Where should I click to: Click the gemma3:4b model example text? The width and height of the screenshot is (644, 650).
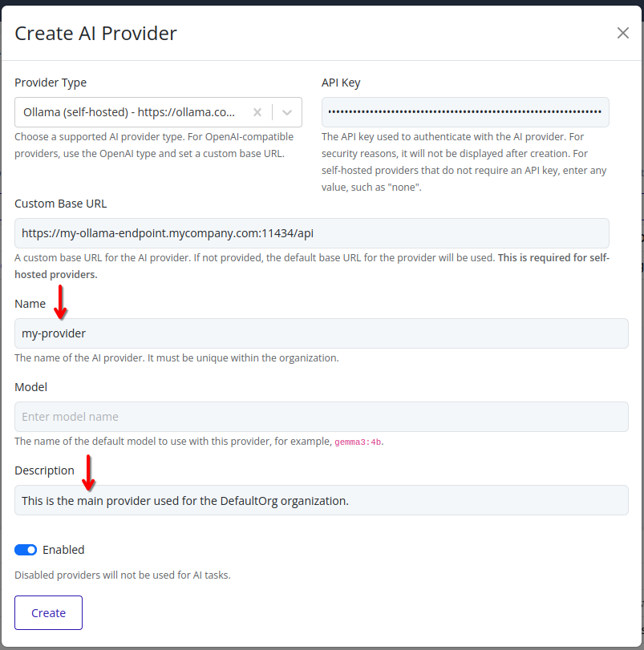click(x=358, y=441)
